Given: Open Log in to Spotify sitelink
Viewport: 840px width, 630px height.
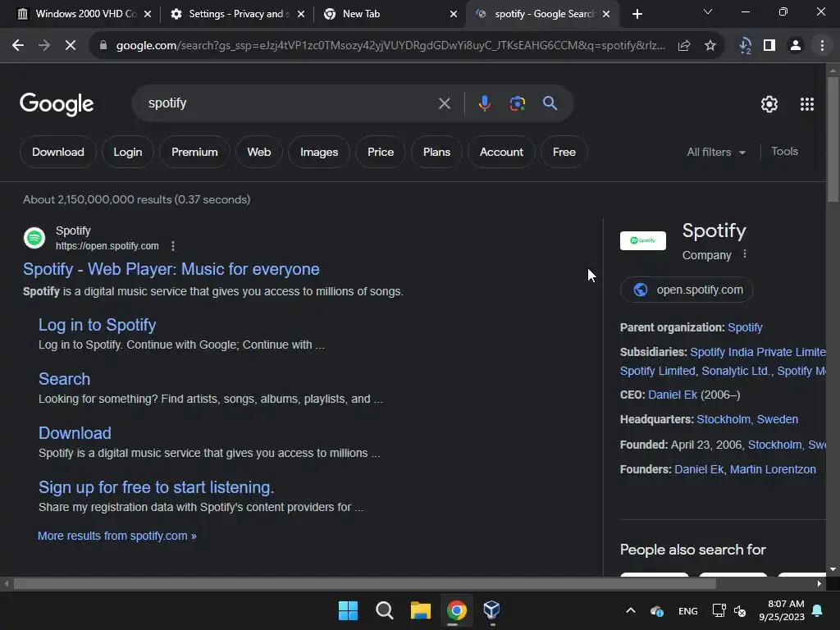Looking at the screenshot, I should click(x=97, y=325).
